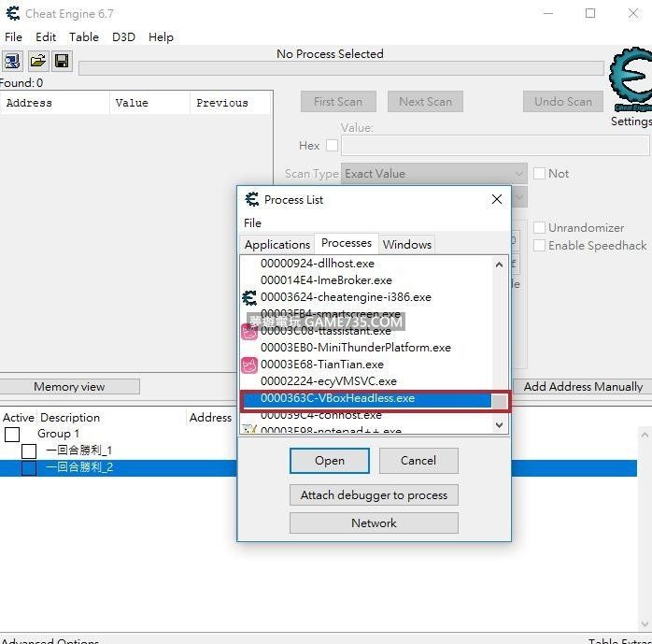The height and width of the screenshot is (644, 652).
Task: Click the open process computer icon
Action: pos(12,62)
